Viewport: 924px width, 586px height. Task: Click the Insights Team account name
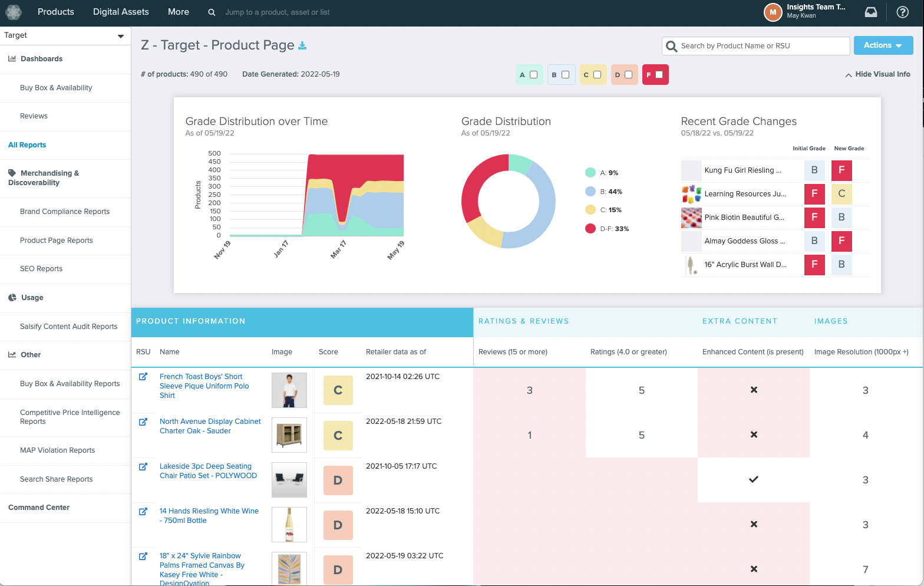coord(816,7)
